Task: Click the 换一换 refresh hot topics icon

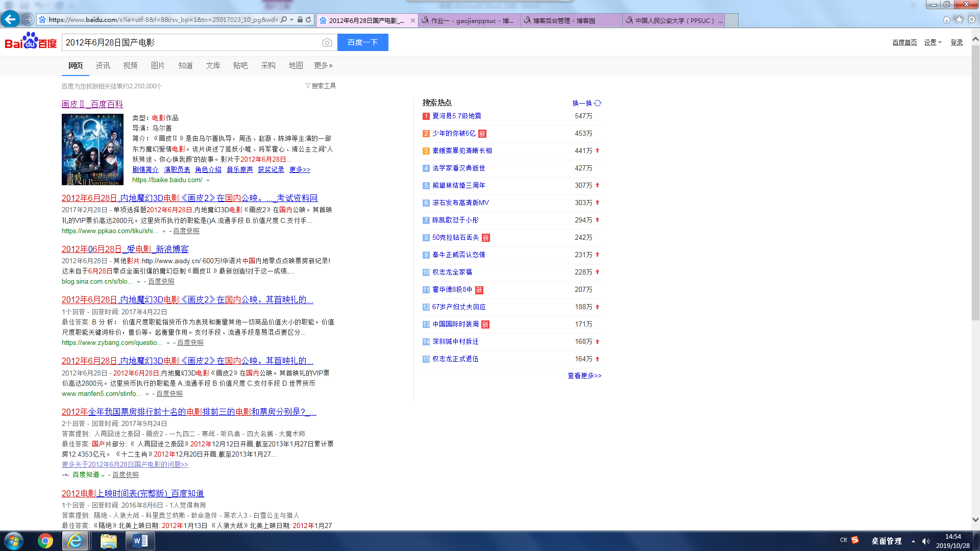Action: pos(598,103)
